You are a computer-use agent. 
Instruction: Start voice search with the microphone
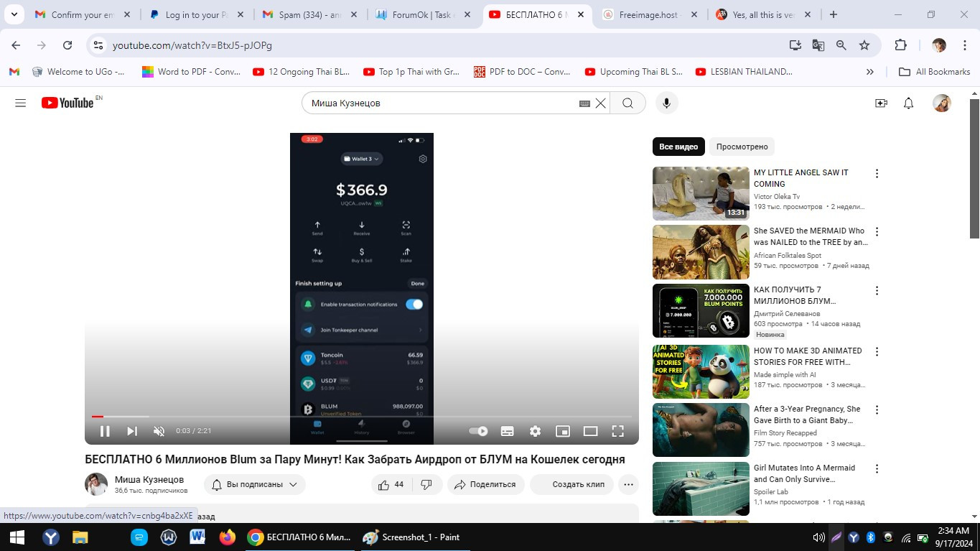[666, 103]
